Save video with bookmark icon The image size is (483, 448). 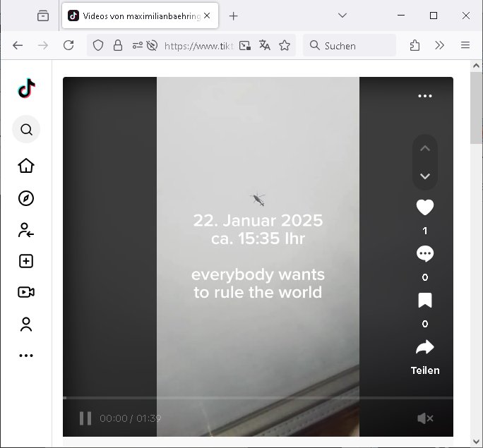pyautogui.click(x=425, y=301)
